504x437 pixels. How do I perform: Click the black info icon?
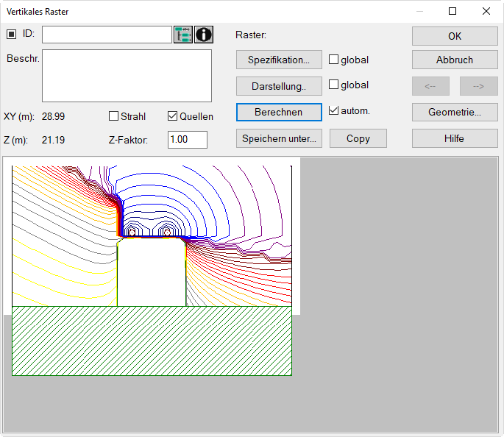coord(204,35)
